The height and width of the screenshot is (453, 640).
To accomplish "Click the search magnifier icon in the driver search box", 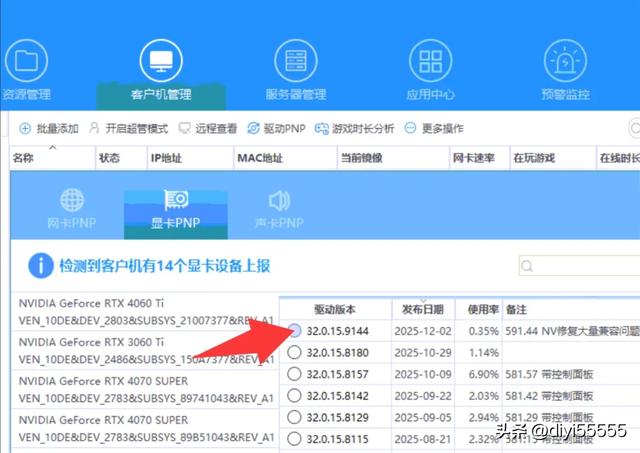I will pyautogui.click(x=527, y=266).
